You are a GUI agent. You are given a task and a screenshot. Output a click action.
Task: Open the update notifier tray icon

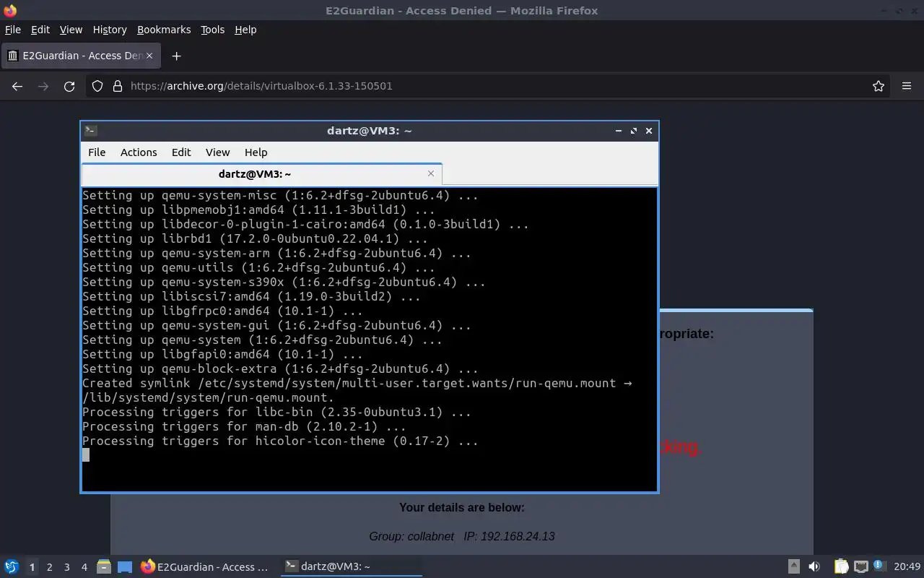(x=879, y=566)
